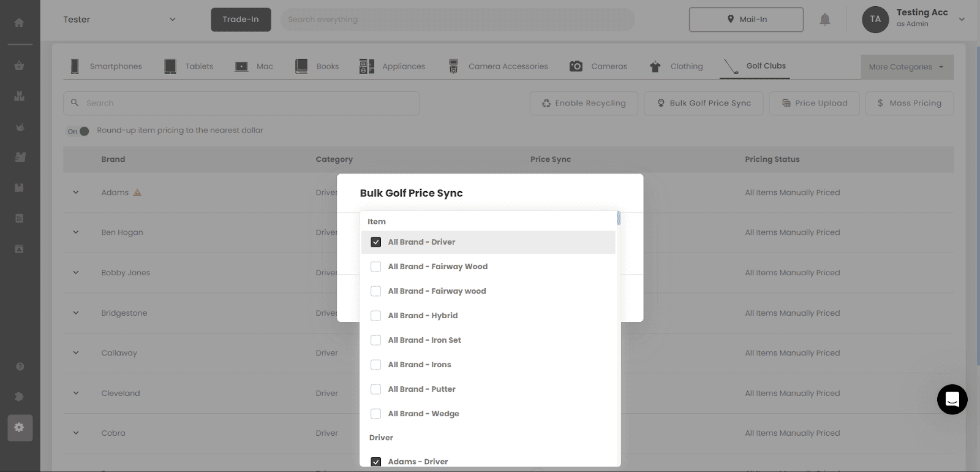Open the settings gear in sidebar
Screen dimensions: 980x472
coord(20,427)
